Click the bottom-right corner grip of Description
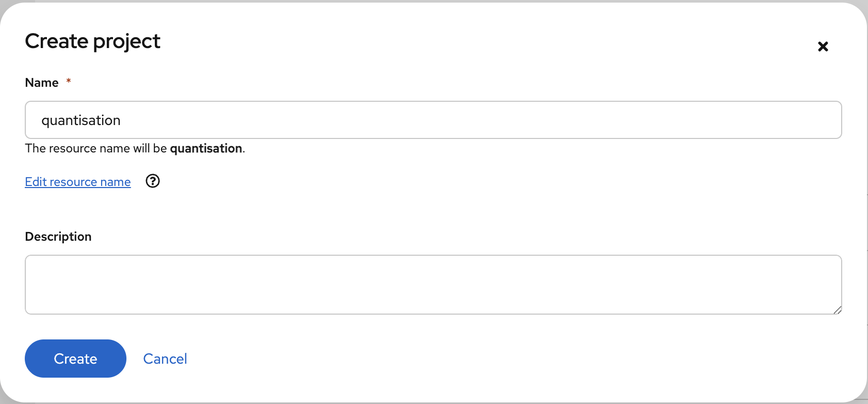 [837, 310]
